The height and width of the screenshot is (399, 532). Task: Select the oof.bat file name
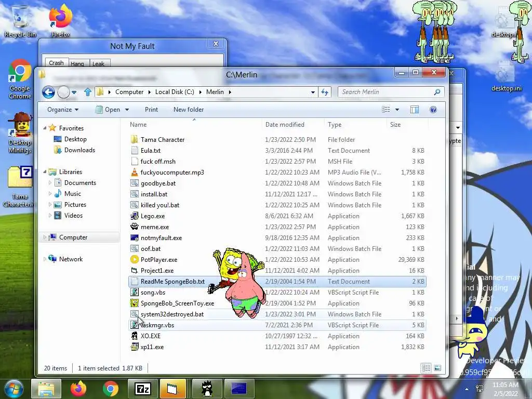tap(151, 249)
